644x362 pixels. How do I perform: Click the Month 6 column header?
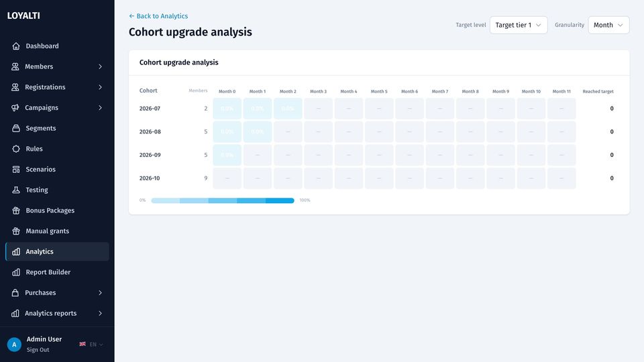(x=409, y=92)
